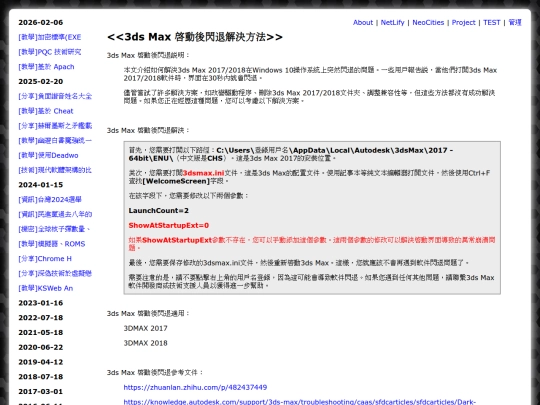Open the Project navigation link
The image size is (540, 405).
(464, 22)
